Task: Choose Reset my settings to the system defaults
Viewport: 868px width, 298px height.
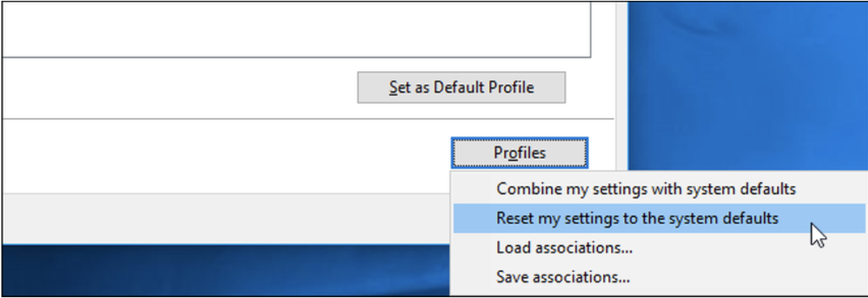Action: click(637, 218)
